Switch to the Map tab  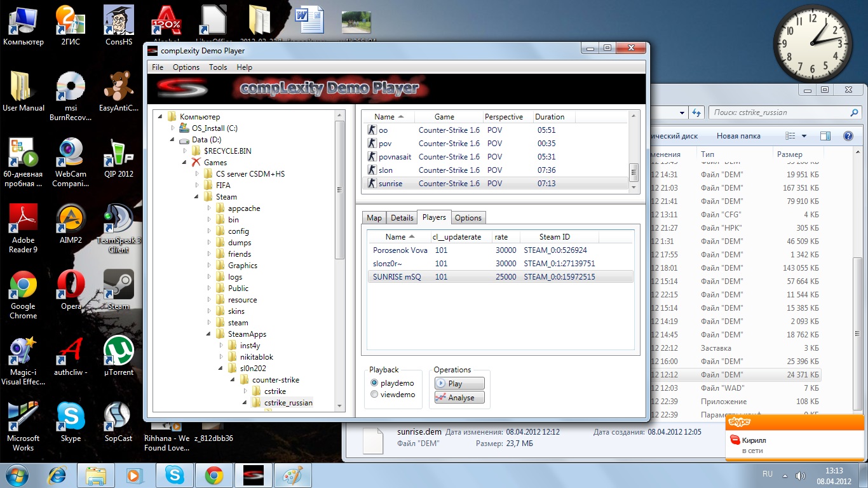click(374, 218)
